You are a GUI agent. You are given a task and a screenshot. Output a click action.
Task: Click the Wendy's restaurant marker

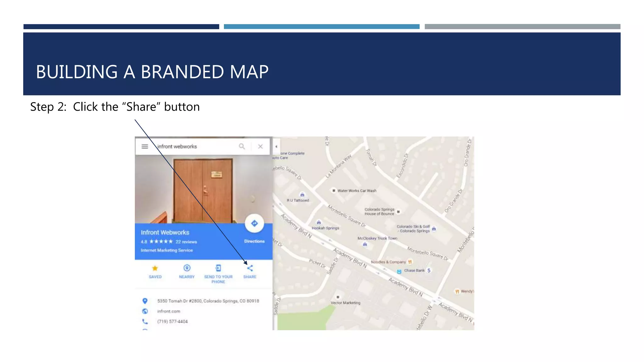coord(457,292)
